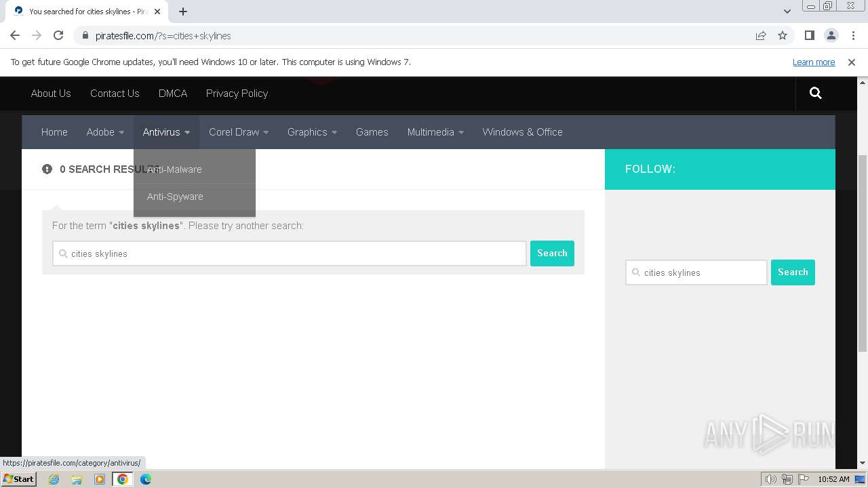This screenshot has height=488, width=868.
Task: Open the Antivirus category menu
Action: point(166,132)
